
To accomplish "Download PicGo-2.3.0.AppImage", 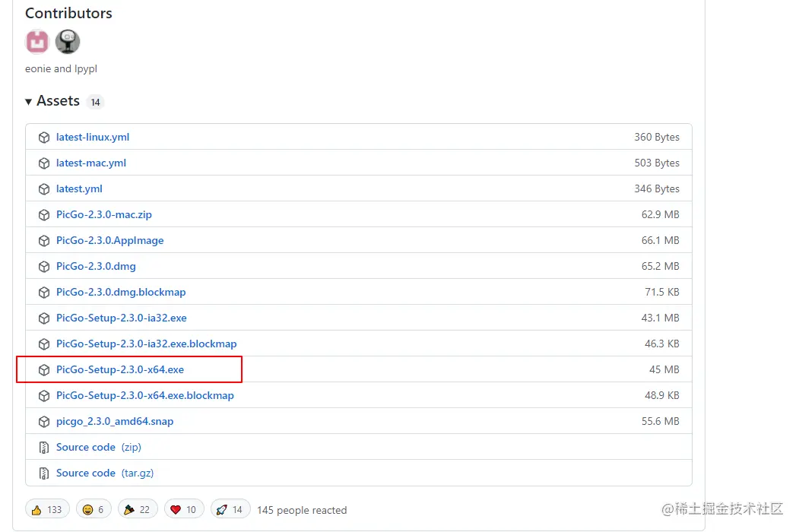I will [110, 240].
